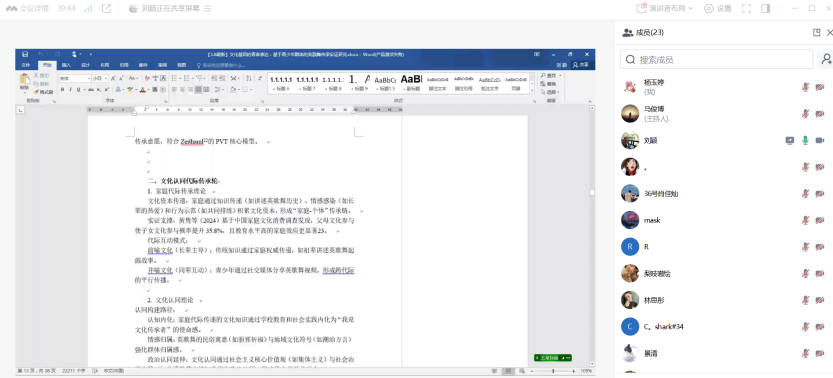The width and height of the screenshot is (833, 378).
Task: Click the text highlight color icon
Action: pos(130,90)
